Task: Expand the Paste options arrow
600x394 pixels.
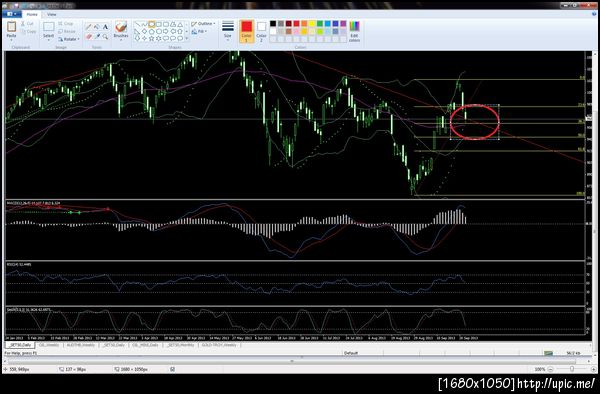Action: pos(11,40)
